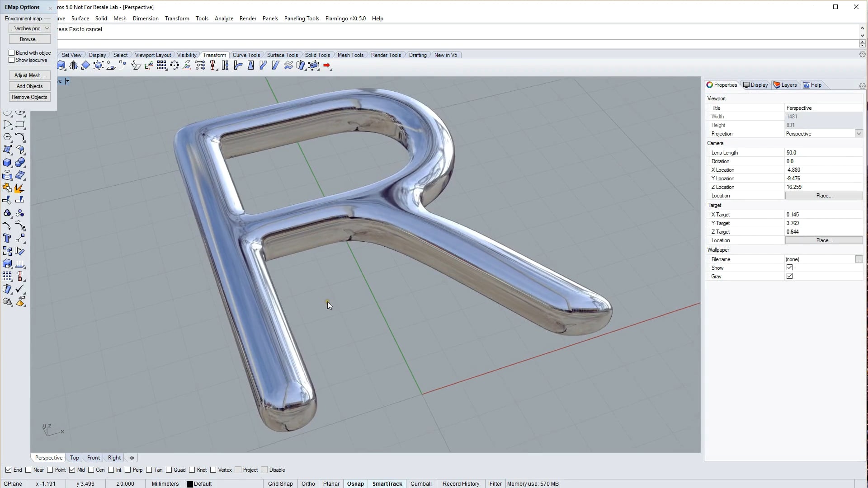Select the Rectangle tool in the sidebar

coord(20,125)
